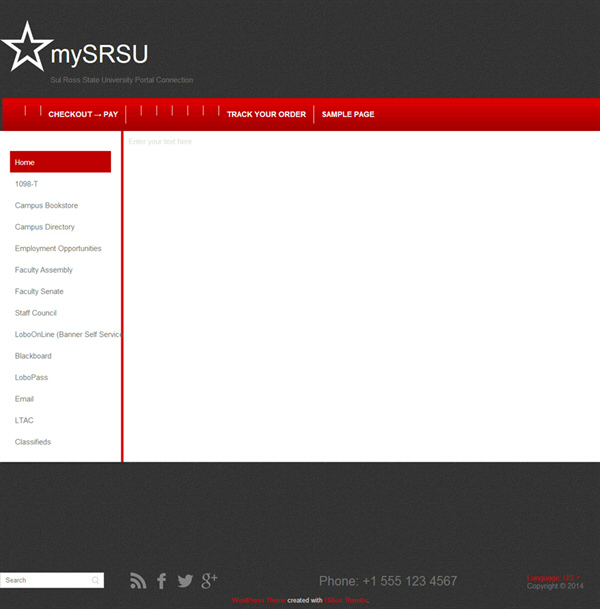Click the mySRSU star logo
The width and height of the screenshot is (600, 609).
tap(26, 47)
